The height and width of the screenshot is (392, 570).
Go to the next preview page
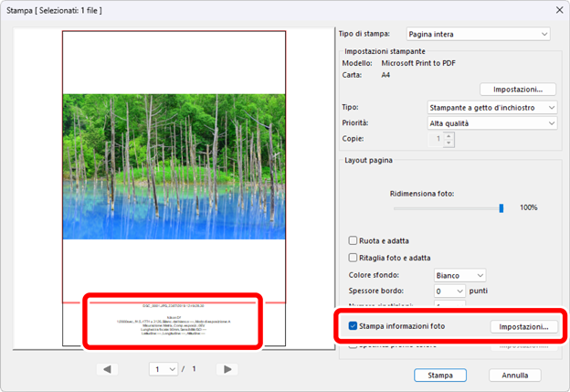pyautogui.click(x=228, y=369)
